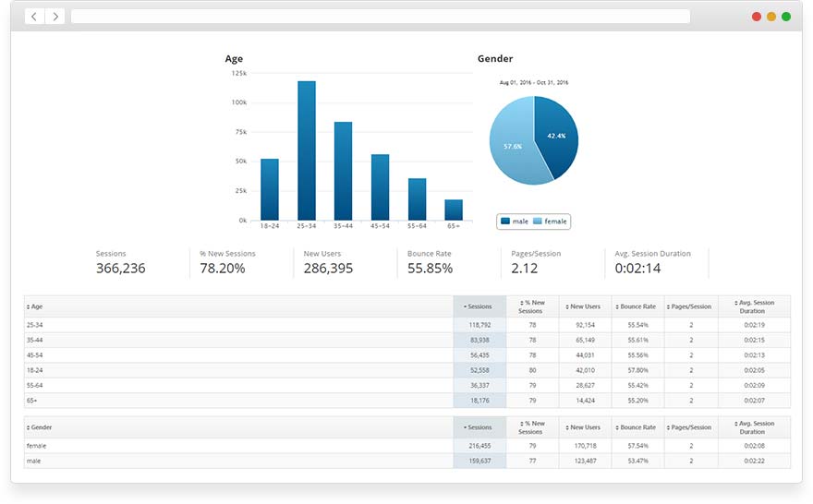Click the browser back arrow button
Viewport: 813px width, 504px height.
click(x=35, y=17)
